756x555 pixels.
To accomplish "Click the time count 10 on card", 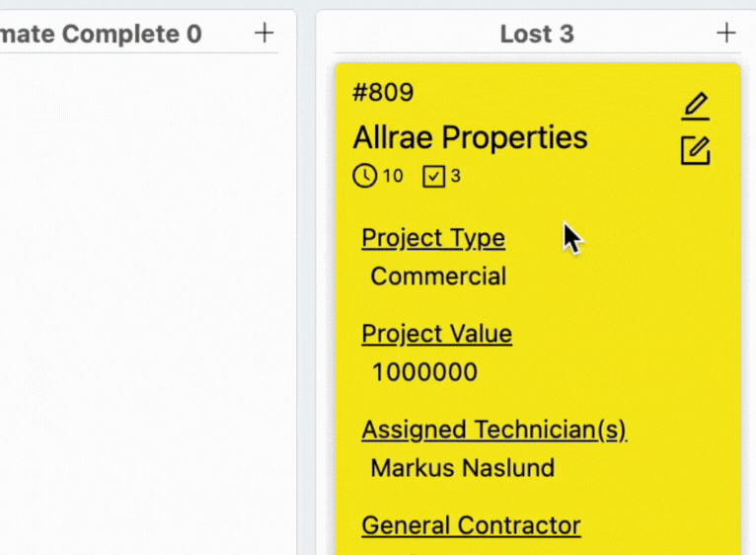I will click(x=393, y=176).
